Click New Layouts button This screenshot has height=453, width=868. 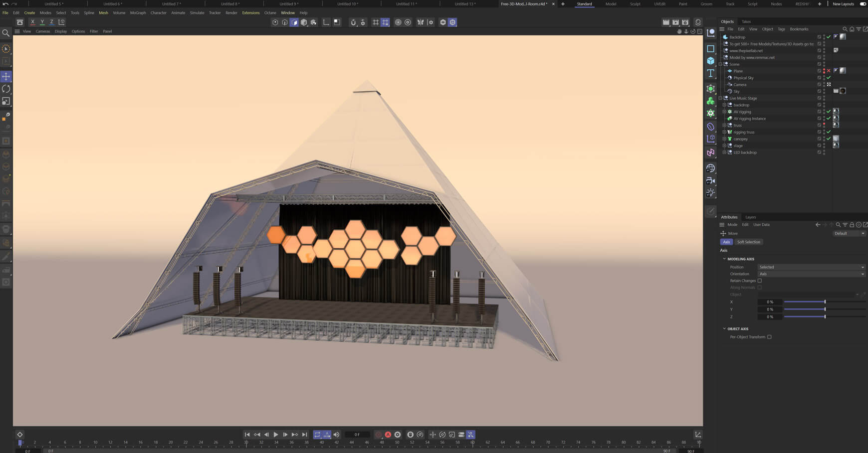pos(844,4)
